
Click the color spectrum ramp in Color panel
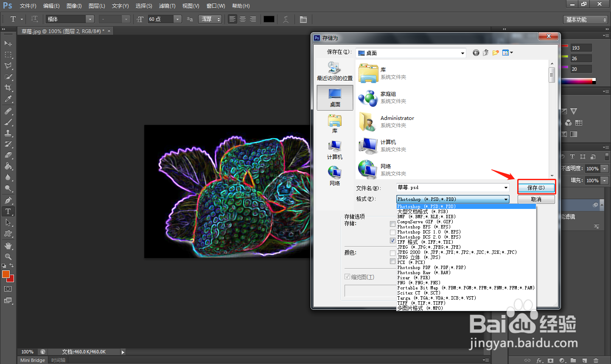point(578,81)
